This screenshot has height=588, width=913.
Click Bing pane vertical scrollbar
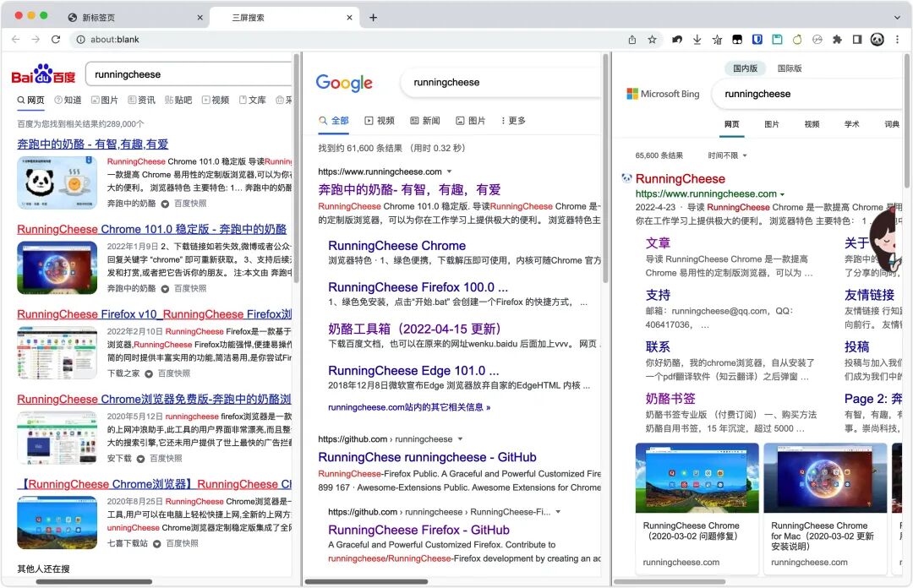tap(906, 121)
